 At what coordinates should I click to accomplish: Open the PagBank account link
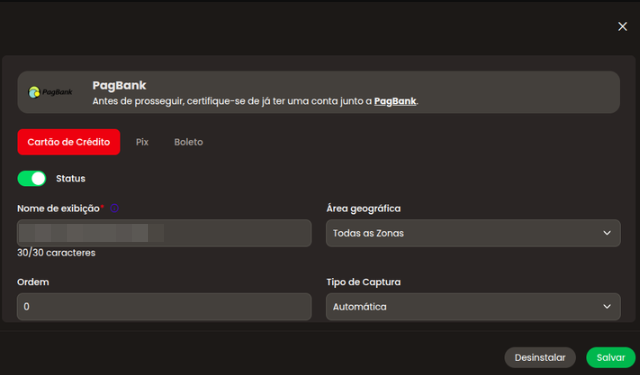pos(395,101)
